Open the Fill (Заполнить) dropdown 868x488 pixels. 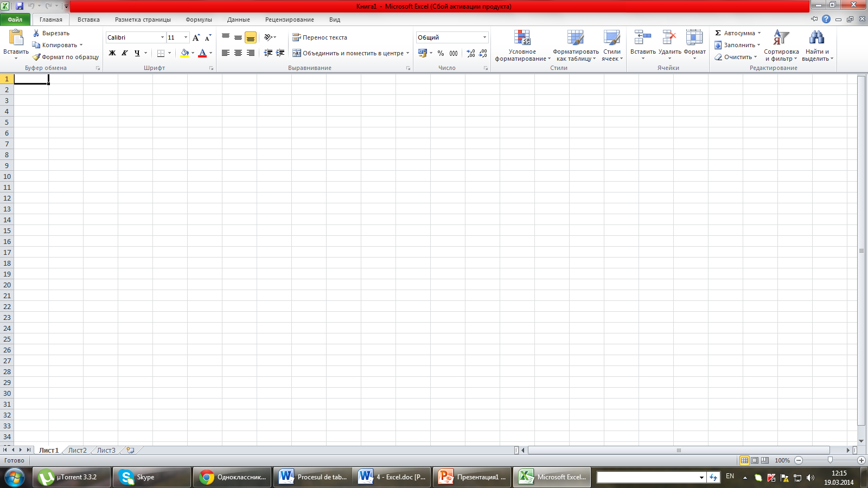coord(737,45)
